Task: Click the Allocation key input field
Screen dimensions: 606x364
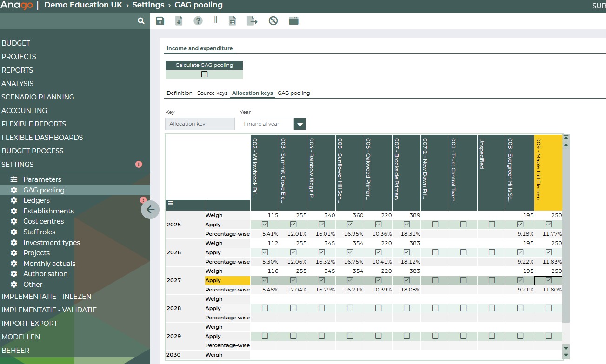Action: coord(200,124)
